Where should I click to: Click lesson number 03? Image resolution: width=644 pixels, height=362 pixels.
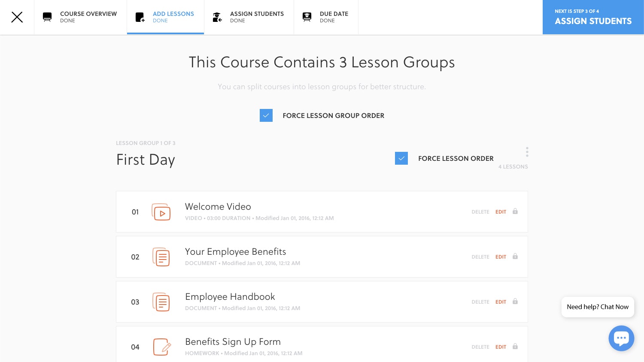135,302
